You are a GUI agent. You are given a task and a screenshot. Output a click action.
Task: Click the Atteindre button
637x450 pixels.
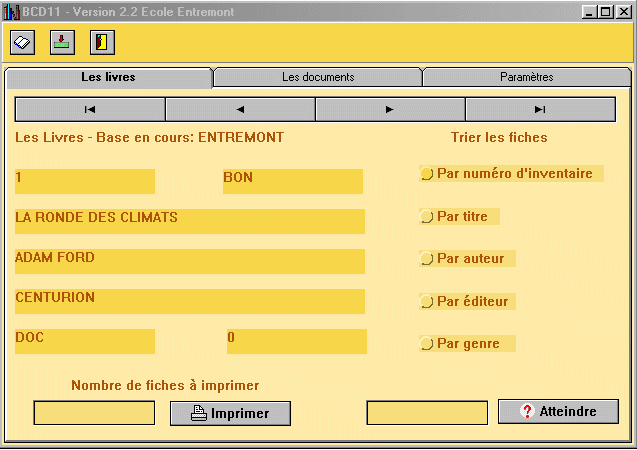(x=558, y=412)
